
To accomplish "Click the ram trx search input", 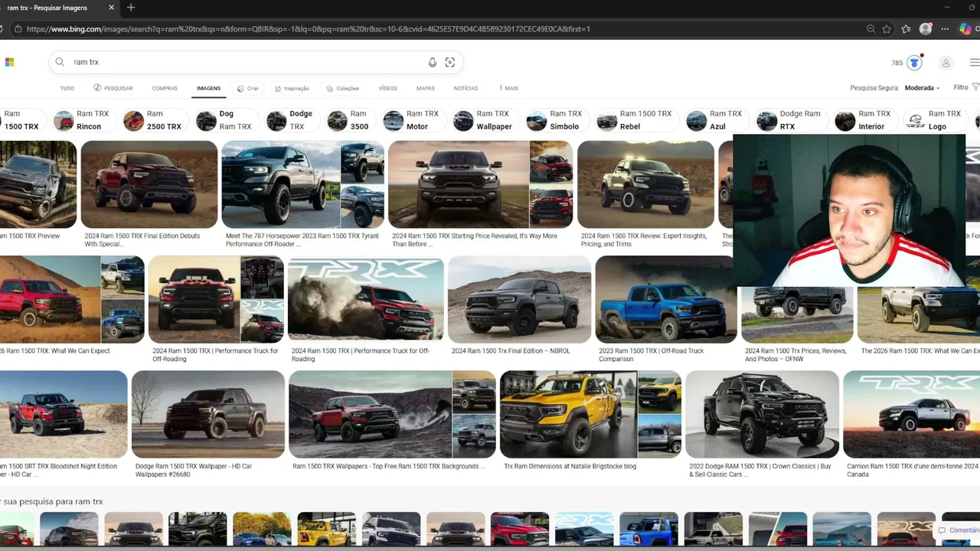I will [245, 62].
